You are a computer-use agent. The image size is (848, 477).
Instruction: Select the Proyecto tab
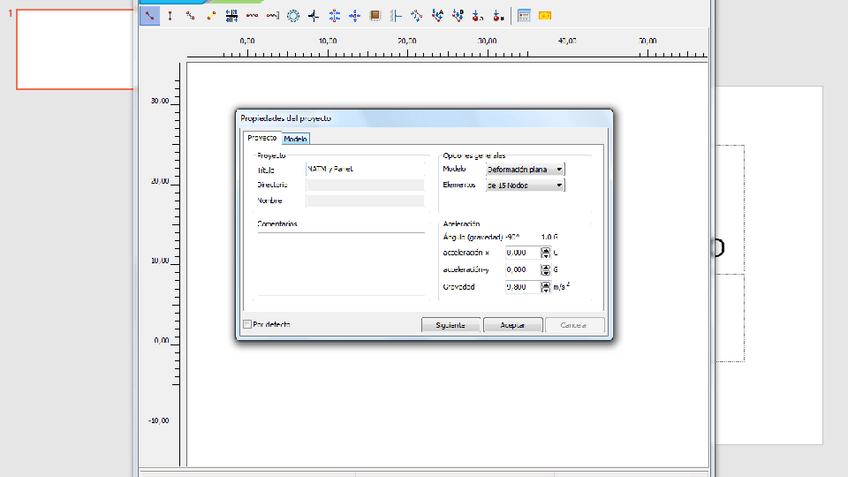(261, 138)
